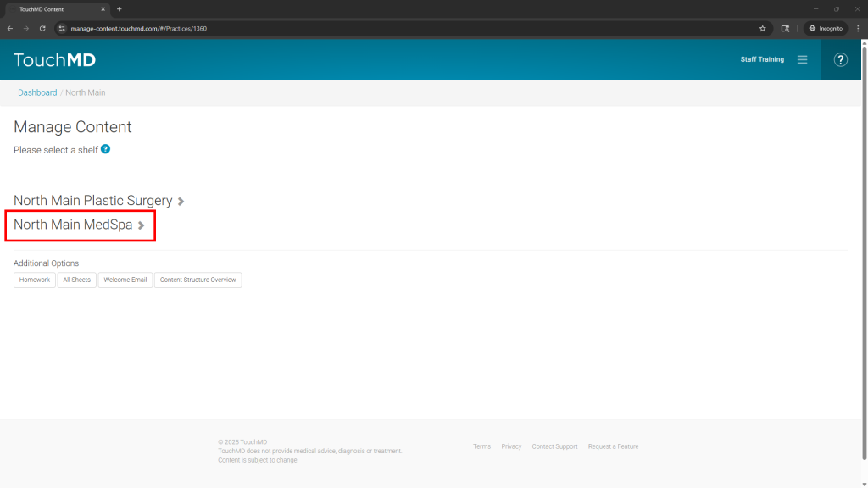Close the TouchMD Content tab

click(103, 8)
